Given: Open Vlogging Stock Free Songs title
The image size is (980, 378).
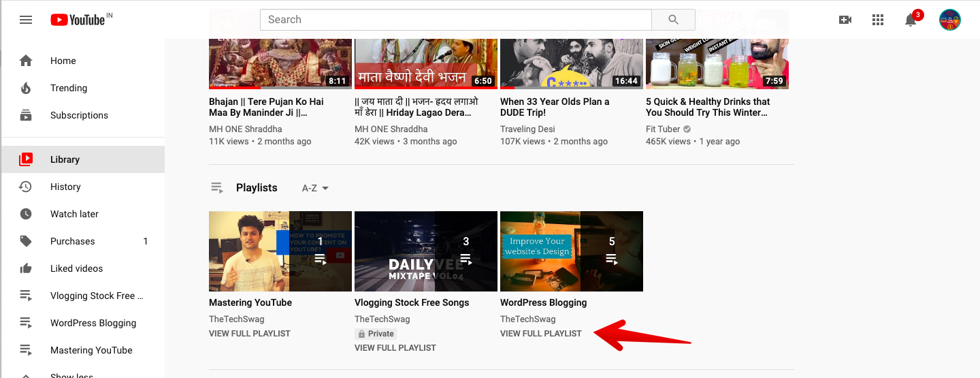Looking at the screenshot, I should [x=412, y=302].
